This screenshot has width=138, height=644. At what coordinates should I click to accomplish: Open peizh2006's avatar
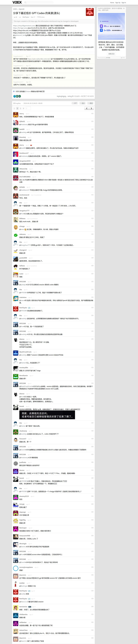point(15,259)
